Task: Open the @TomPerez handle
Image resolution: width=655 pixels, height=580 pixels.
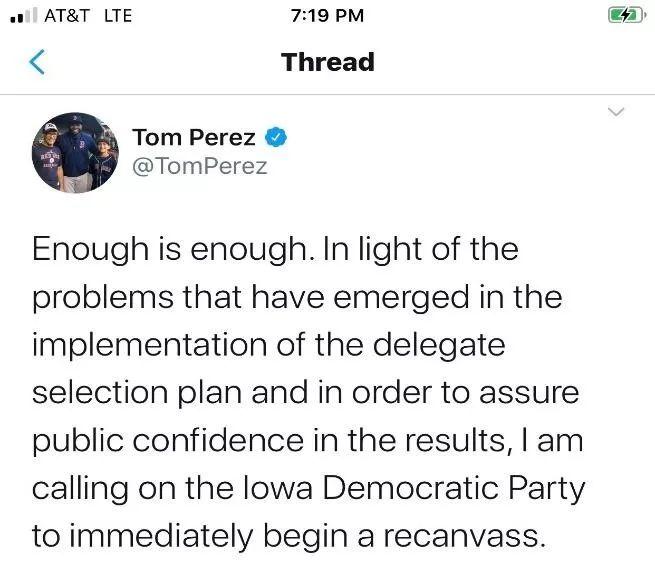Action: click(x=200, y=166)
